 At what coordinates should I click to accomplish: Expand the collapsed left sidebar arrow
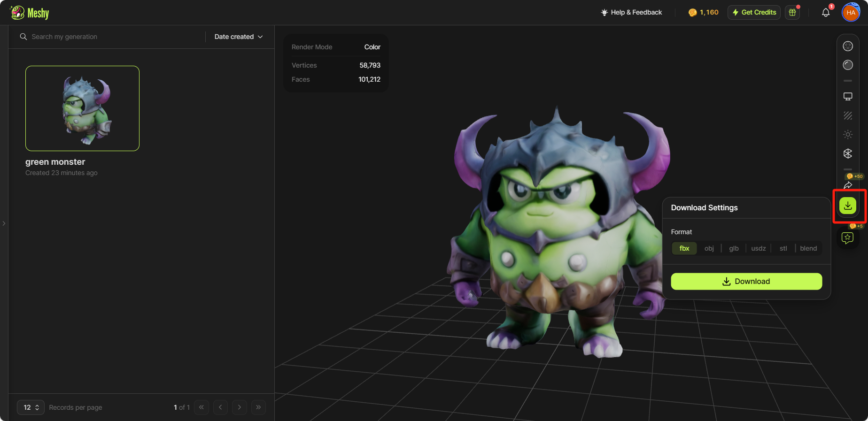pyautogui.click(x=4, y=223)
